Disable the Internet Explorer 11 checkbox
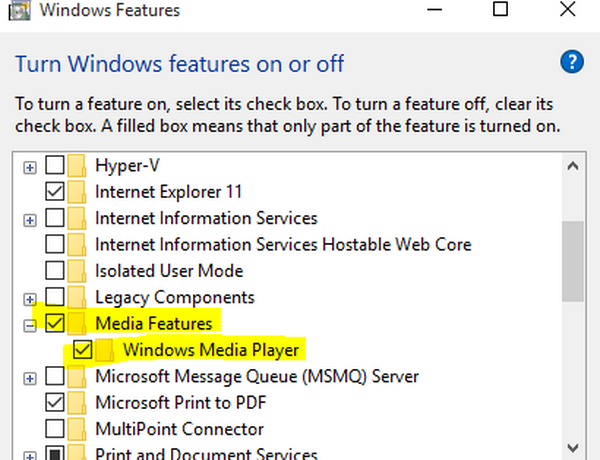This screenshot has width=600, height=460. point(56,191)
